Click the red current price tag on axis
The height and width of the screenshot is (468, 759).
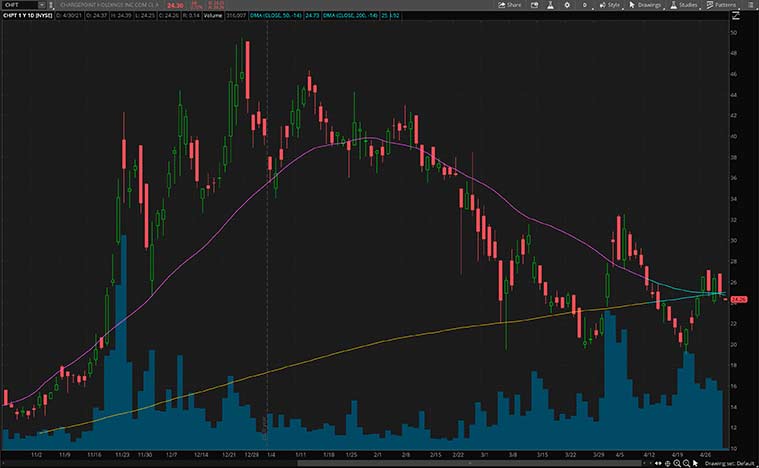pyautogui.click(x=739, y=300)
